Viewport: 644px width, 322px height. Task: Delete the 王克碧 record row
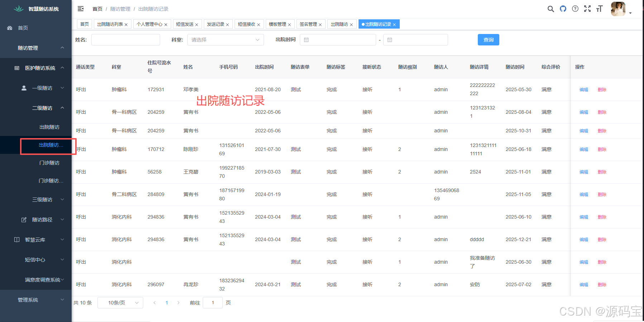click(602, 172)
